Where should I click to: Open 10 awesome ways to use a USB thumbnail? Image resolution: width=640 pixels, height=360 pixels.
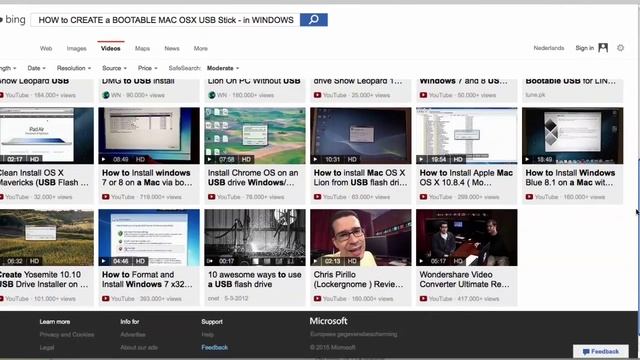(x=255, y=238)
